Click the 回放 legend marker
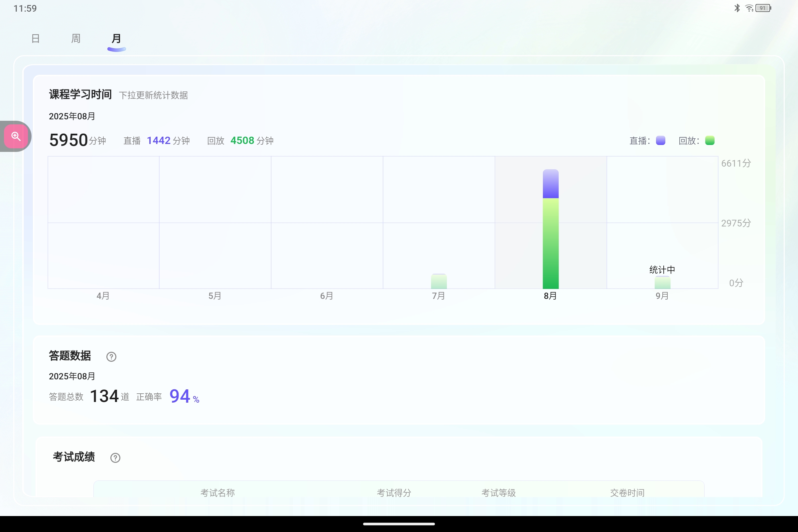Viewport: 798px width, 532px height. pyautogui.click(x=710, y=140)
